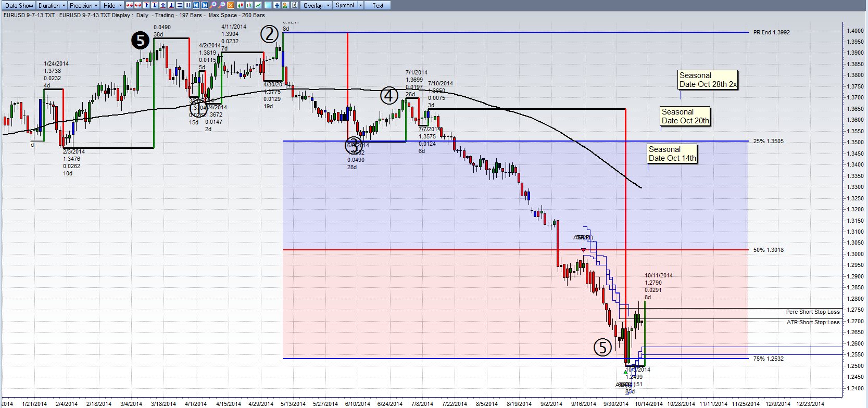Click the 5/13/2014 date on the time axis
Viewport: 868px width, 408px height.
click(x=293, y=404)
